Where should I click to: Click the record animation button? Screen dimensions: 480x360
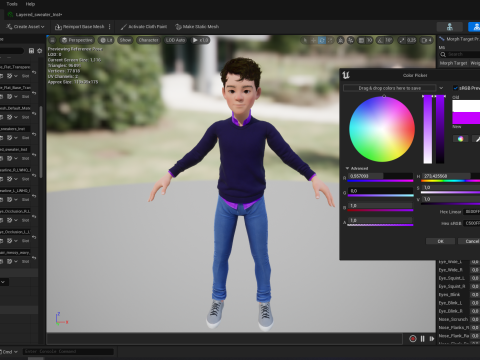coord(413,339)
